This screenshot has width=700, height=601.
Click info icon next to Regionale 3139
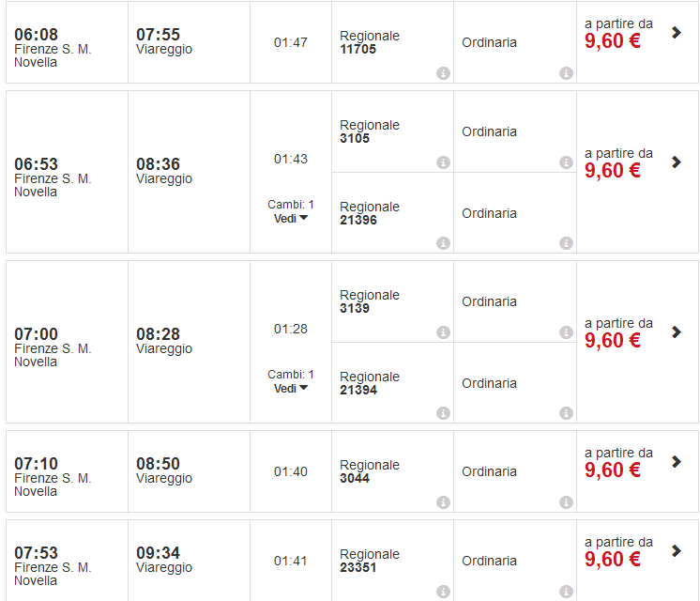443,332
